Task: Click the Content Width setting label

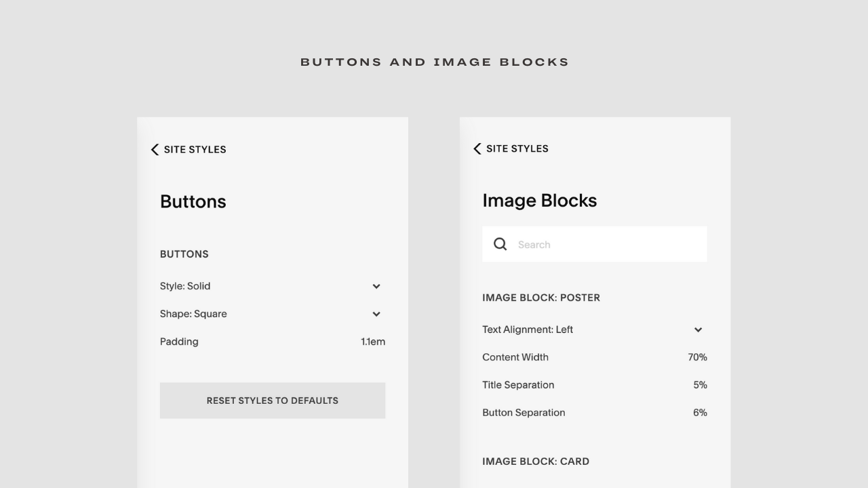Action: pyautogui.click(x=515, y=357)
